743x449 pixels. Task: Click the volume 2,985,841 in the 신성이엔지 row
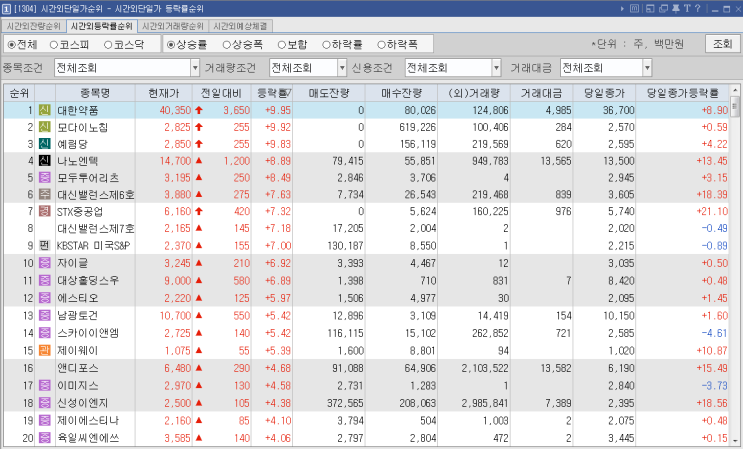click(x=485, y=403)
